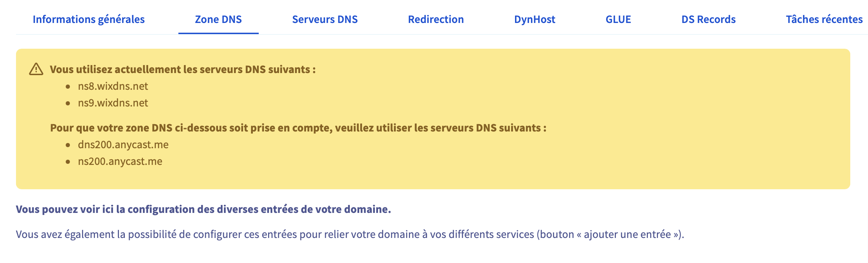
Task: Select the Zone DNS tab
Action: click(x=218, y=19)
